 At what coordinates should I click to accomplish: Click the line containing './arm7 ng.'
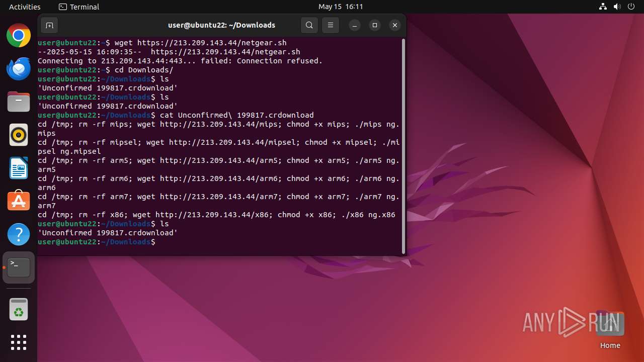219,197
